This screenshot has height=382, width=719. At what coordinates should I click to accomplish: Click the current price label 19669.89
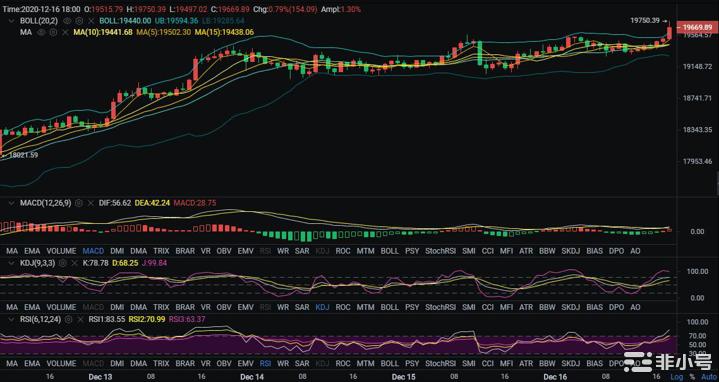pyautogui.click(x=697, y=28)
